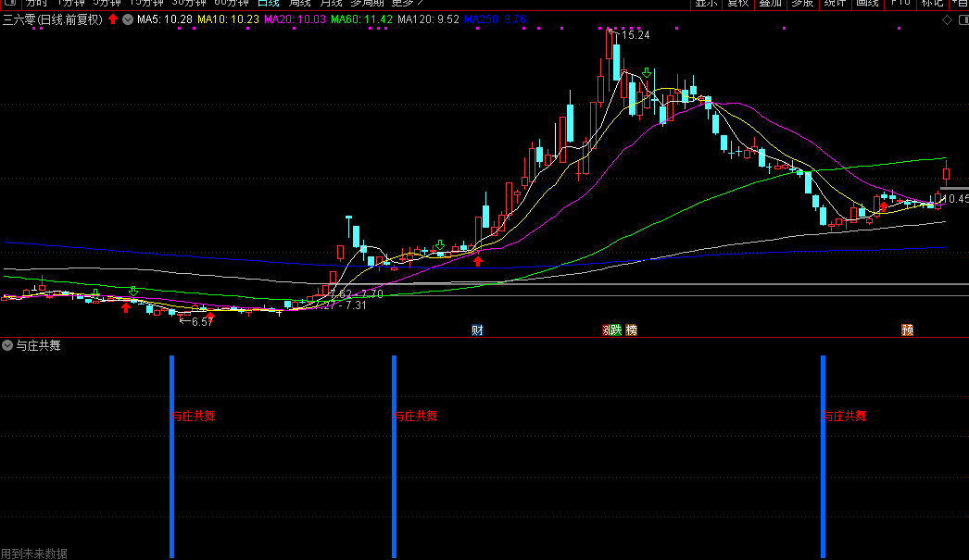Click the +自 add-to-watchlist button
Viewport: 969px width, 560px height.
click(x=959, y=3)
